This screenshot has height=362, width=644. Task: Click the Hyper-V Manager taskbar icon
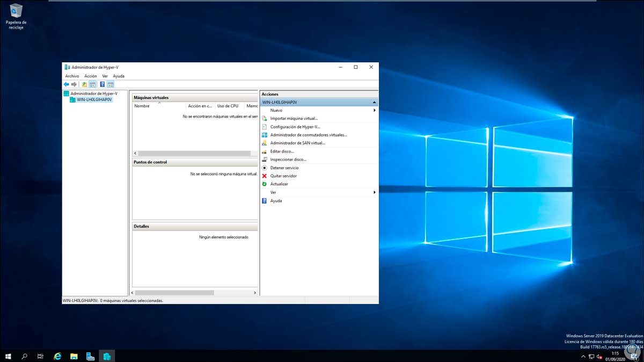(x=107, y=356)
